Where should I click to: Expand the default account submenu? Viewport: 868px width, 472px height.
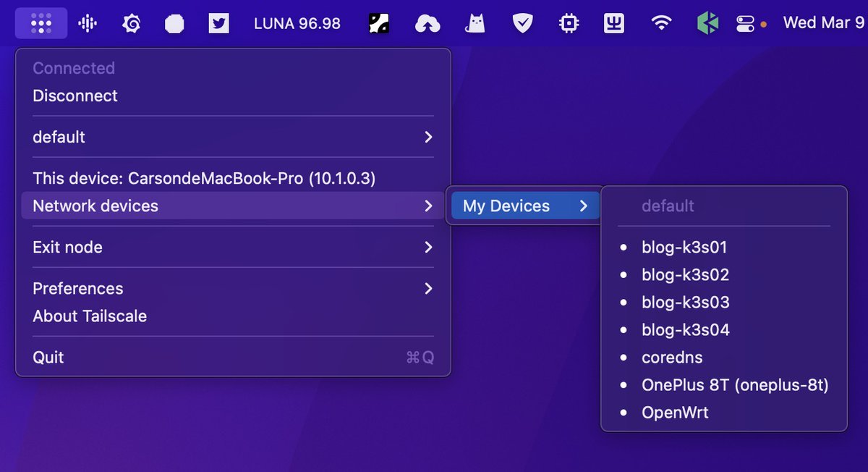click(233, 137)
